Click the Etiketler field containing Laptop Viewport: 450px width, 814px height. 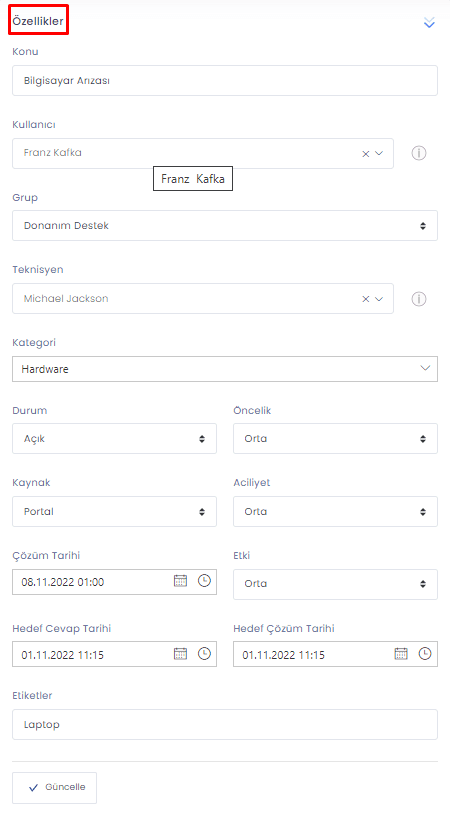tap(225, 724)
